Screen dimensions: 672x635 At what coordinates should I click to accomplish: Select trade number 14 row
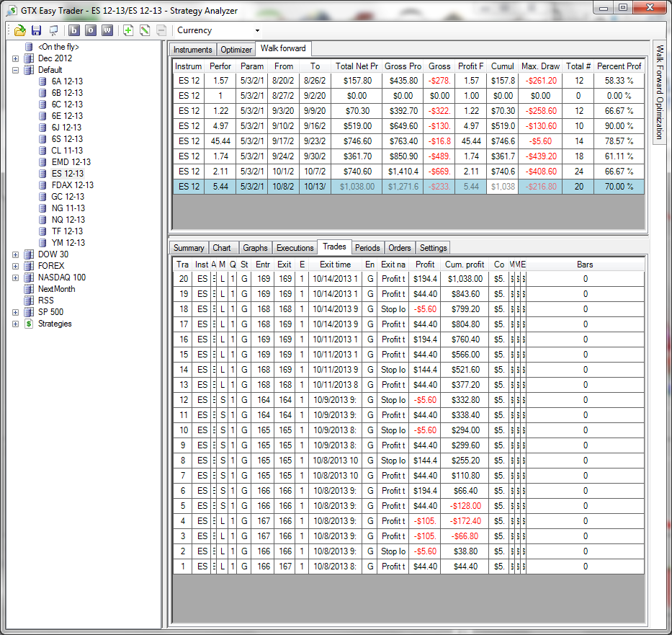point(408,370)
